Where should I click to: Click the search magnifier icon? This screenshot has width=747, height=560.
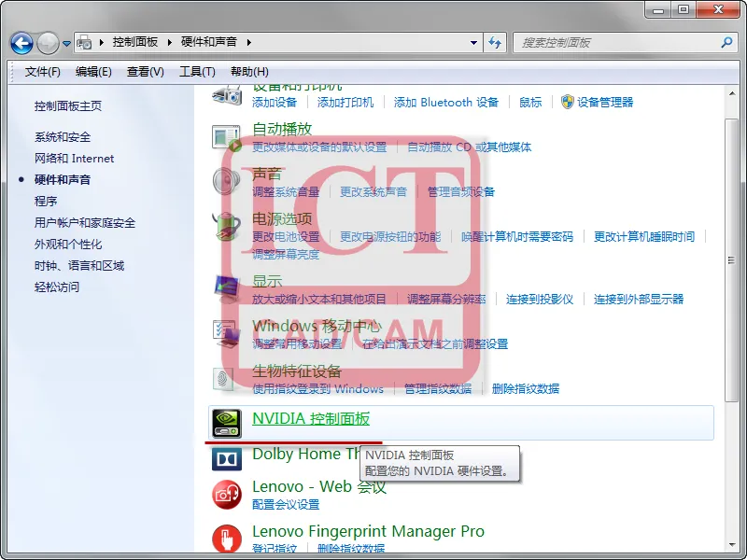tap(726, 42)
